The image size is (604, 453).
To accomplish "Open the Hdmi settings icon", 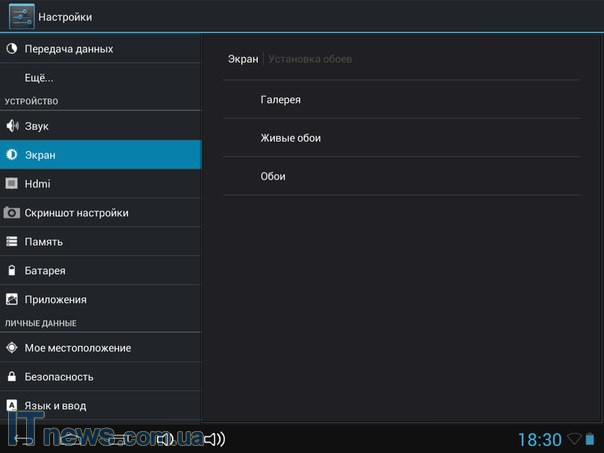I will [x=12, y=184].
